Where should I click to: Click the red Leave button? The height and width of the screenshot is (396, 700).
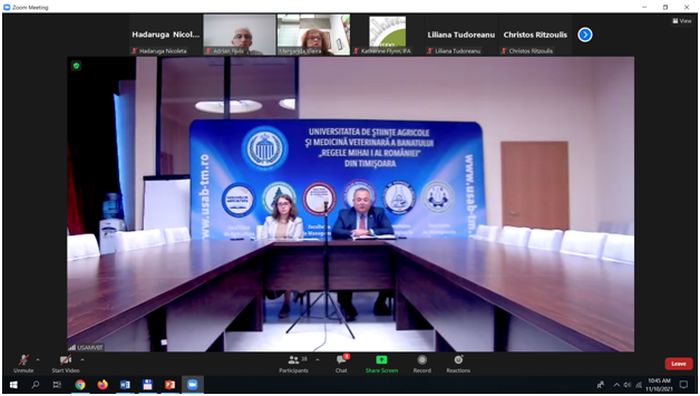pyautogui.click(x=679, y=363)
